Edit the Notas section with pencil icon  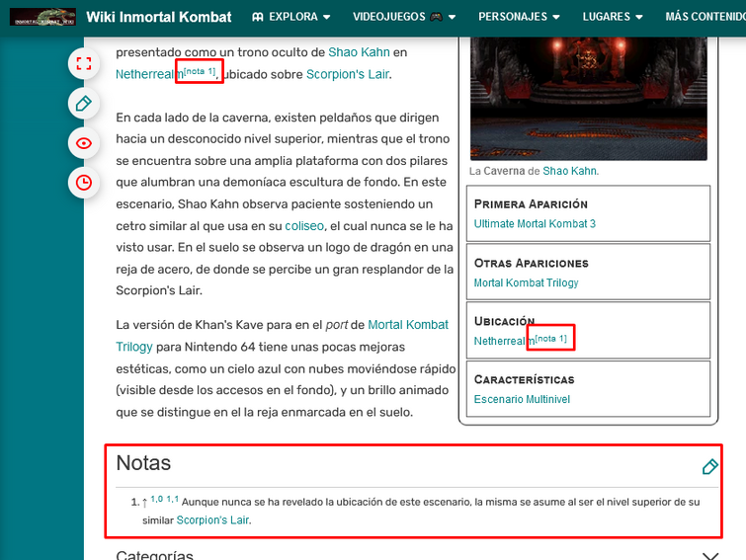point(709,466)
